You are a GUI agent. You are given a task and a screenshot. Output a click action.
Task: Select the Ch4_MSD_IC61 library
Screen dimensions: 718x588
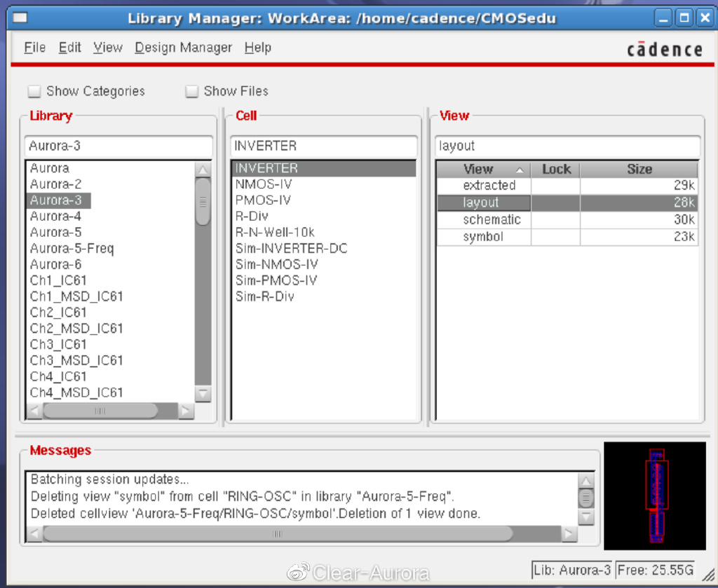point(76,392)
